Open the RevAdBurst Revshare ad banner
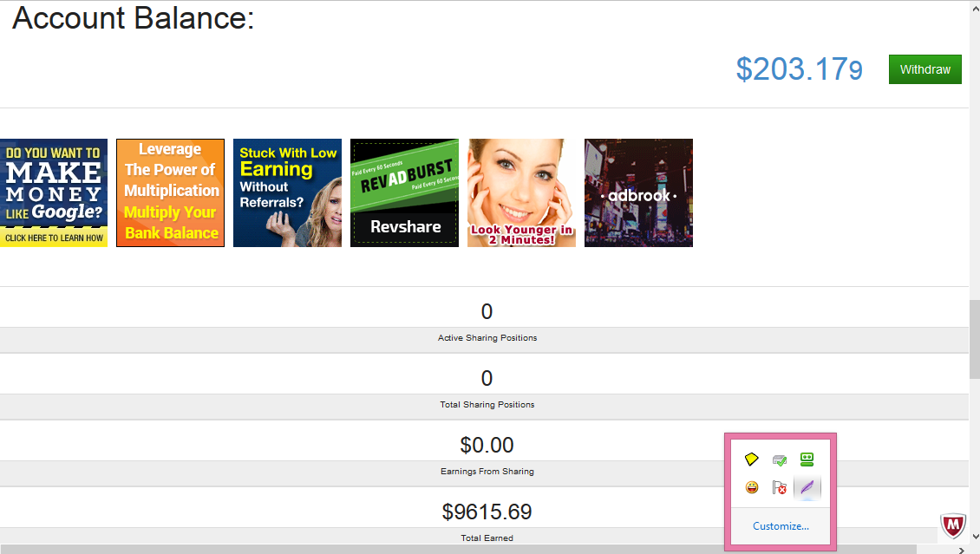 [404, 192]
